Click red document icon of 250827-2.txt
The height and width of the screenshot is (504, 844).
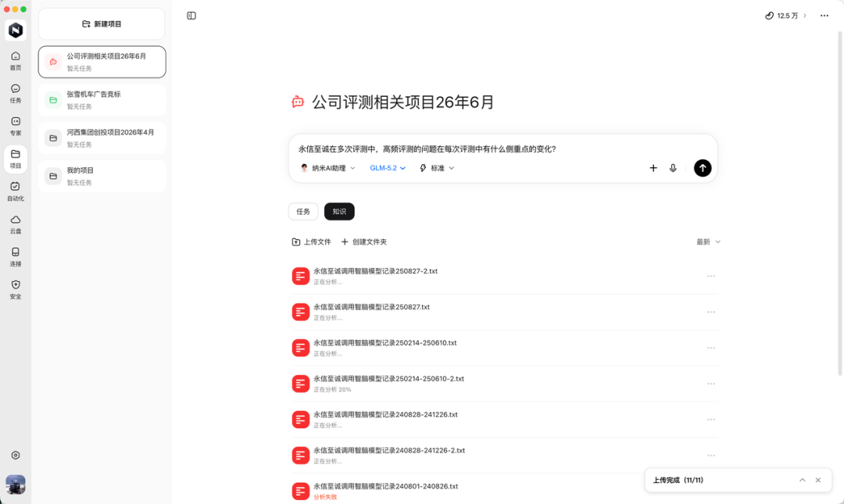(x=300, y=277)
